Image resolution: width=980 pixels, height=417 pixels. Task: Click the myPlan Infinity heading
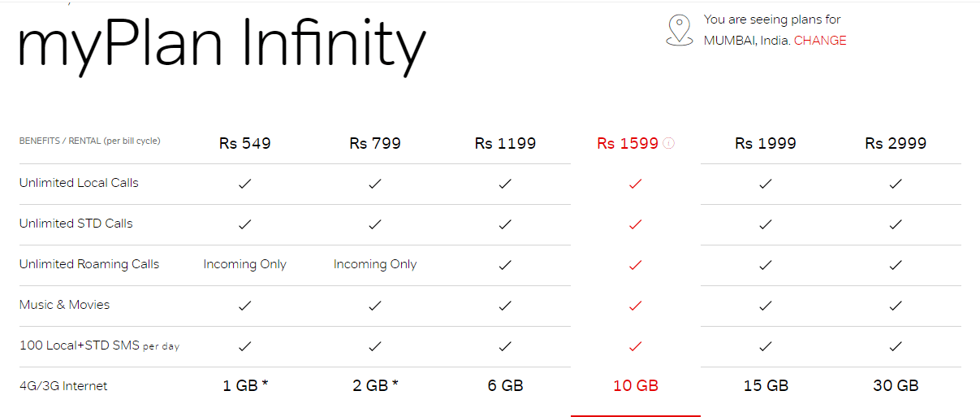pyautogui.click(x=221, y=47)
